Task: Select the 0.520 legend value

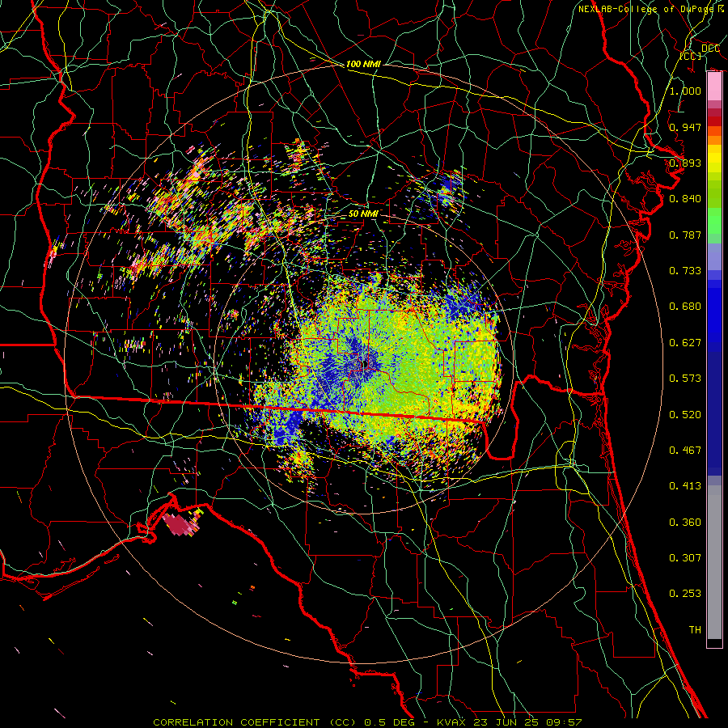Action: pyautogui.click(x=685, y=415)
